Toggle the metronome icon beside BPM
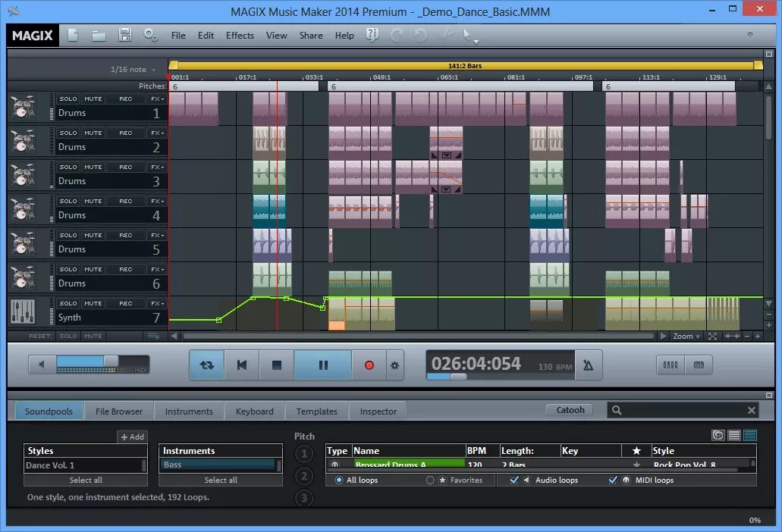Screen dimensions: 782x532 click(x=589, y=365)
